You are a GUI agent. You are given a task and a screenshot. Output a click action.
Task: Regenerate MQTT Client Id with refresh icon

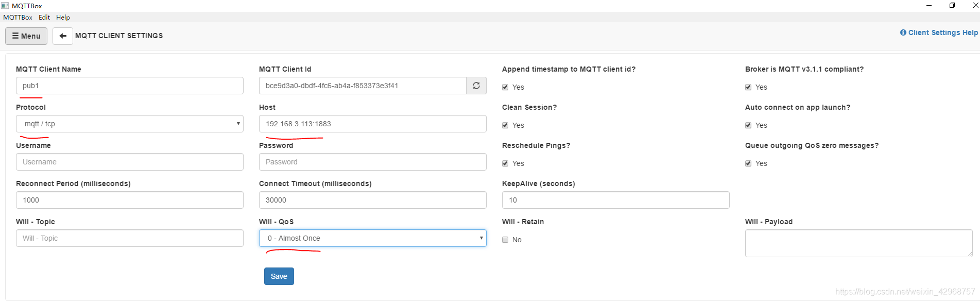(476, 86)
